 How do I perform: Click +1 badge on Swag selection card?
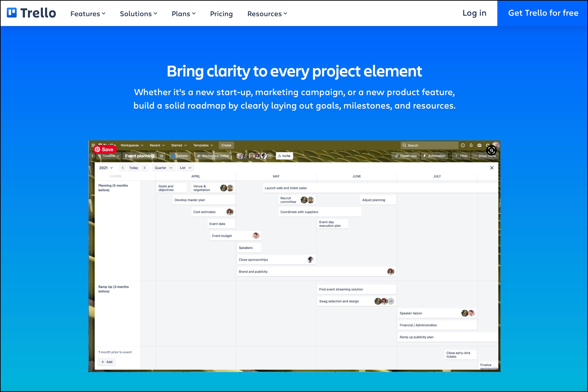coord(391,301)
